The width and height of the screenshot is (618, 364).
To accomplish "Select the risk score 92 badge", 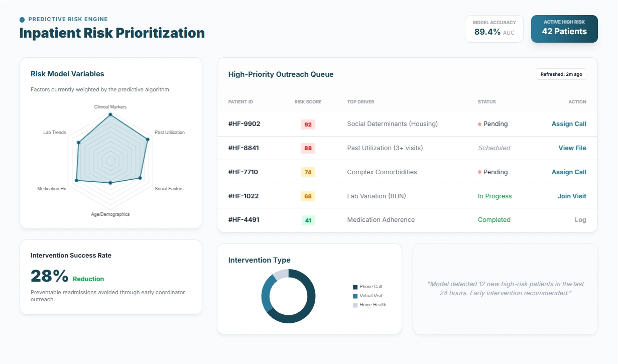I will [x=308, y=125].
